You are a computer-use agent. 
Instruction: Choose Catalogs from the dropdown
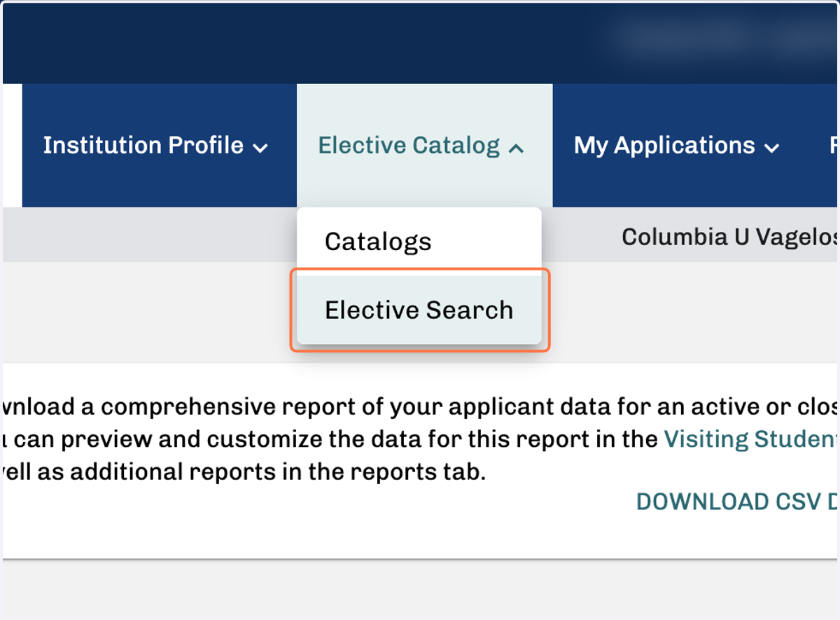[419, 242]
